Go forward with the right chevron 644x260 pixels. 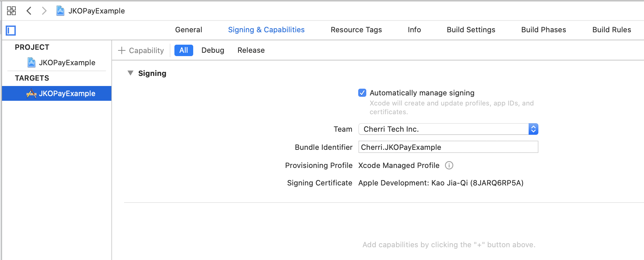pos(44,11)
